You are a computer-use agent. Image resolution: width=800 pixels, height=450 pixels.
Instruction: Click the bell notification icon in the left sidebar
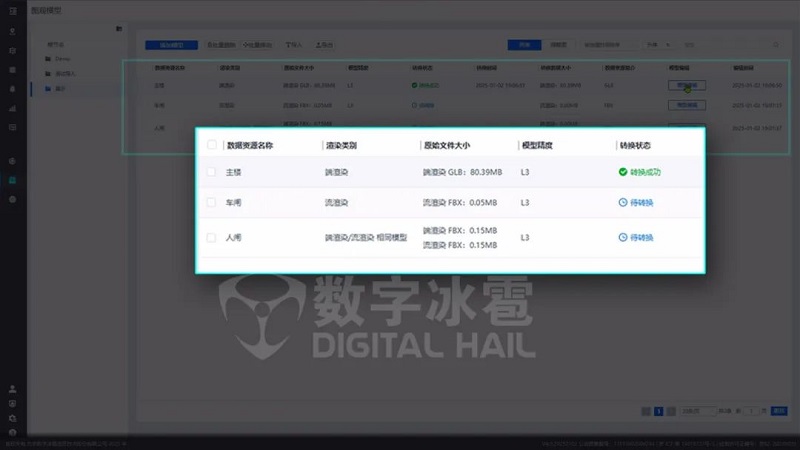[x=13, y=89]
